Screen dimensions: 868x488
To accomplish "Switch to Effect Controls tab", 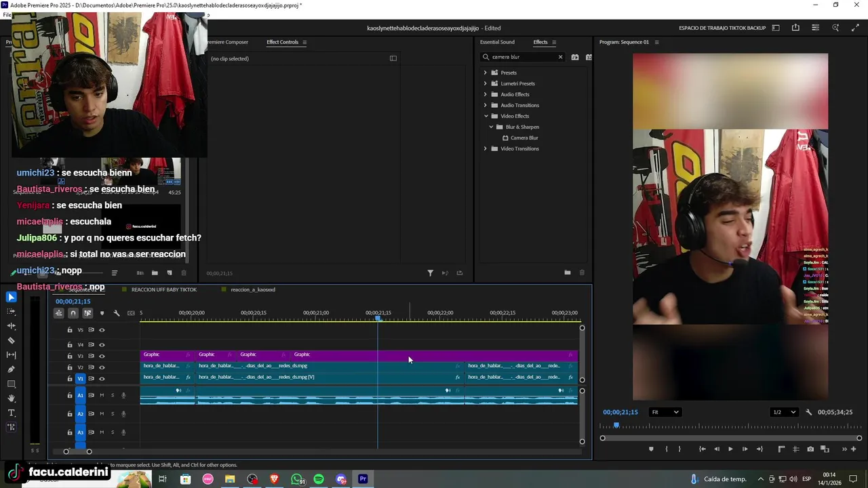I will (282, 42).
